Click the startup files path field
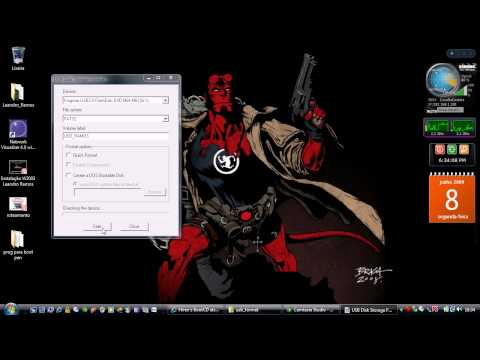The height and width of the screenshot is (360, 480). coord(108,192)
